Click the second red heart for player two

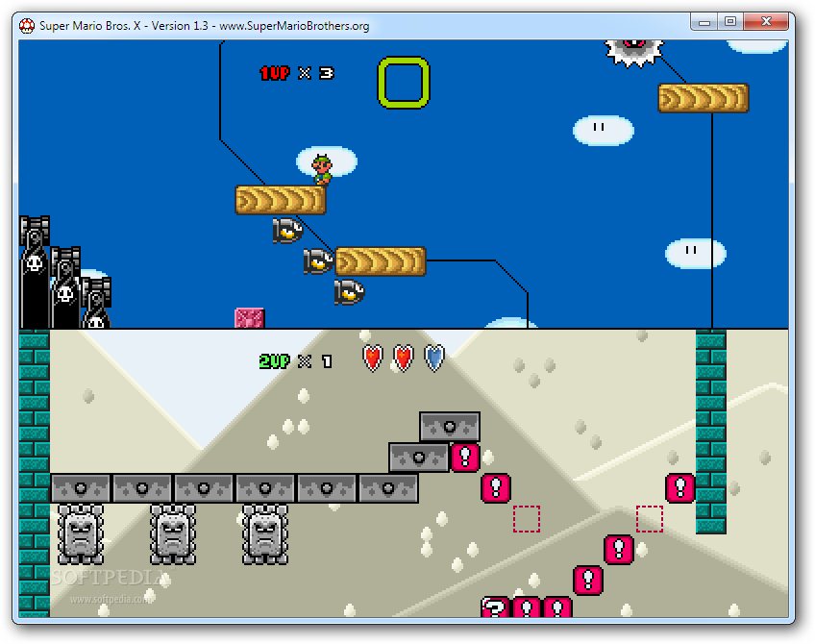(404, 359)
